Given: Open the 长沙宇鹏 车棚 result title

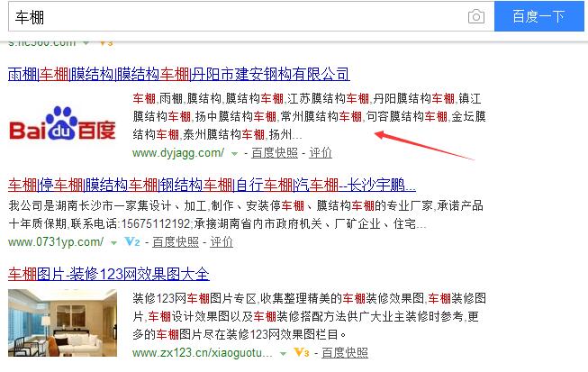Looking at the screenshot, I should click(212, 186).
